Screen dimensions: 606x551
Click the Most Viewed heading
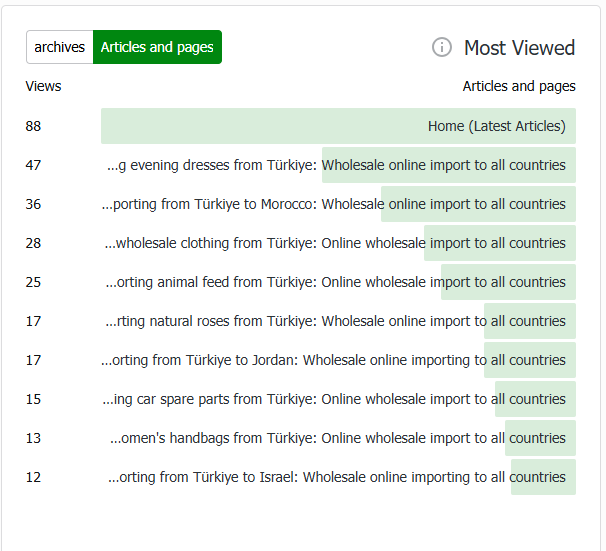click(519, 48)
